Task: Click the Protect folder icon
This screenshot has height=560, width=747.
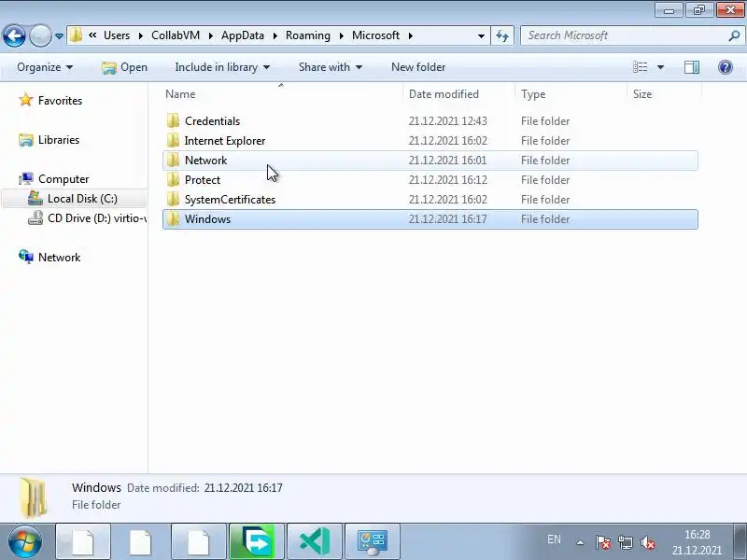Action: pos(174,179)
